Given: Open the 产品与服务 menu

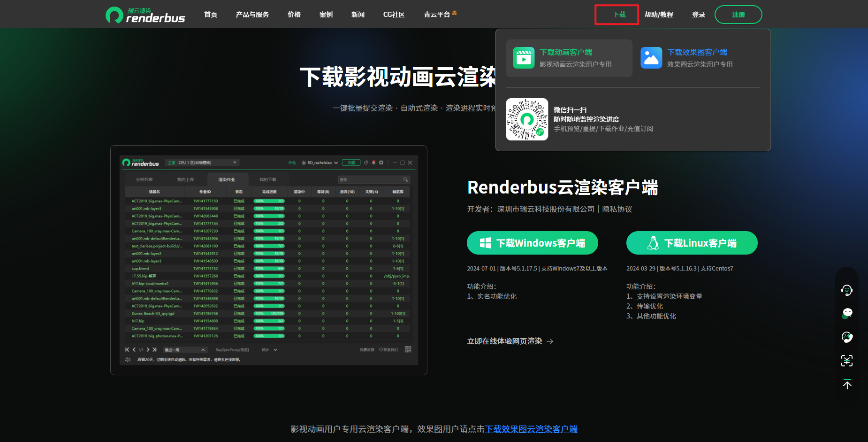Looking at the screenshot, I should pyautogui.click(x=252, y=15).
